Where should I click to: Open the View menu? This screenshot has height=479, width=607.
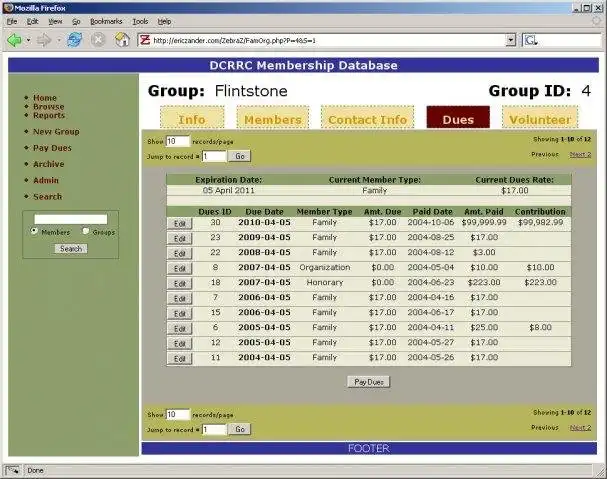(55, 21)
